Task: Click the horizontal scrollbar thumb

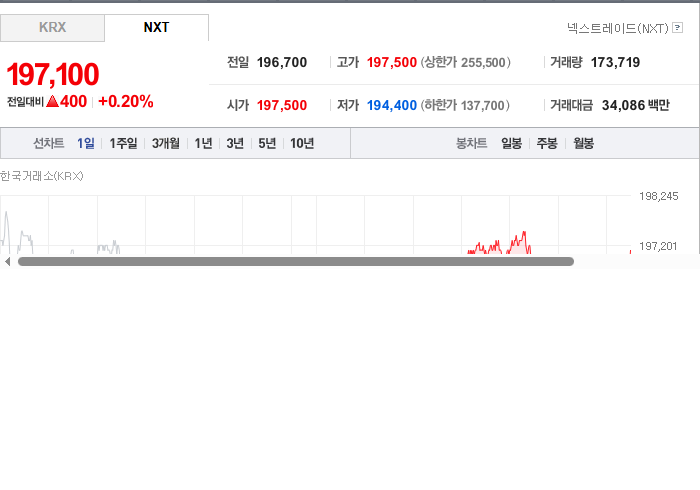Action: pos(296,262)
